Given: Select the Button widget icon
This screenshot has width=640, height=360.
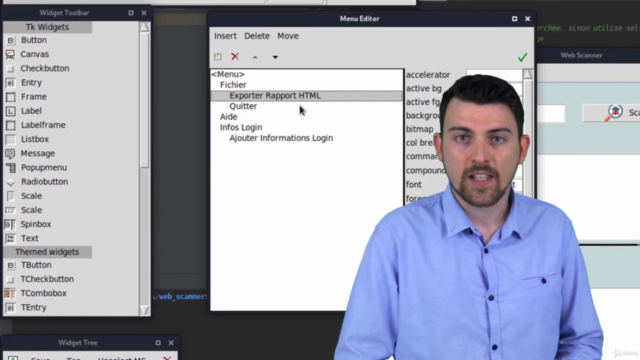Looking at the screenshot, I should click(x=11, y=40).
